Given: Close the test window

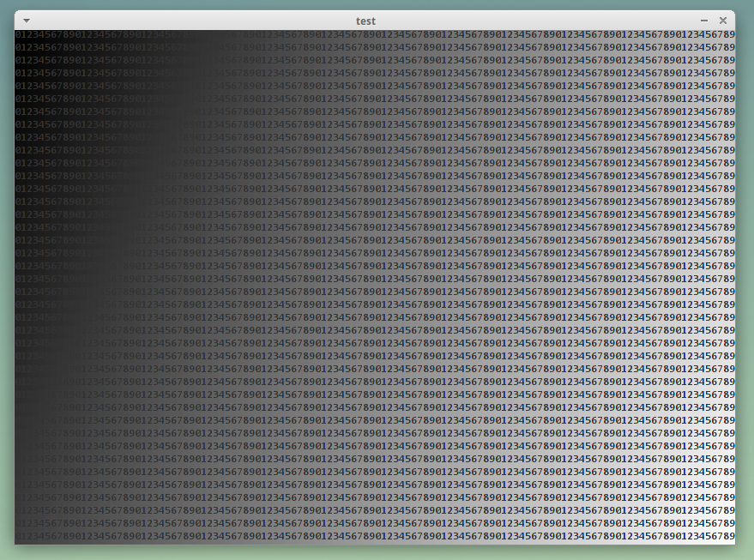Looking at the screenshot, I should (723, 21).
